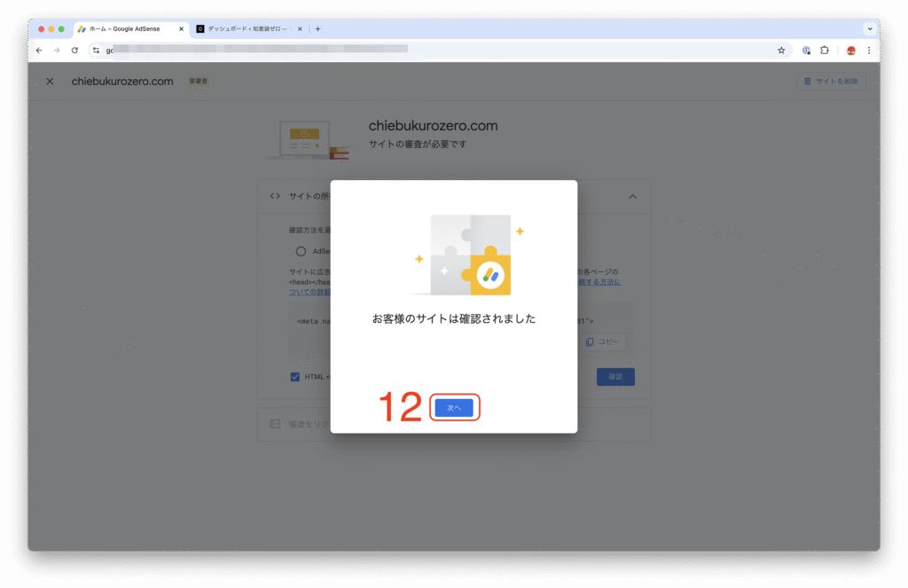Click サイトを削除 button

(832, 81)
